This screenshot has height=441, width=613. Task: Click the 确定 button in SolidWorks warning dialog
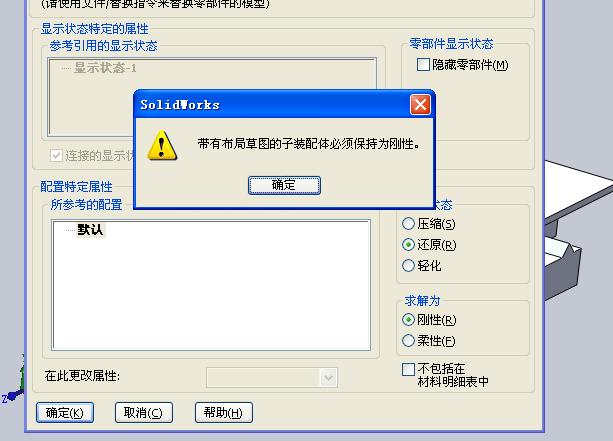point(284,185)
